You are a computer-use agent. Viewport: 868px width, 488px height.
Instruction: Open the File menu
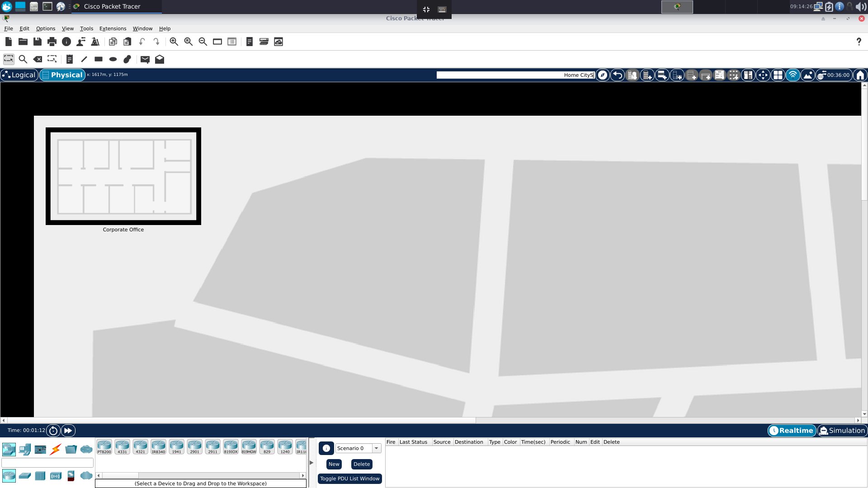coord(9,28)
